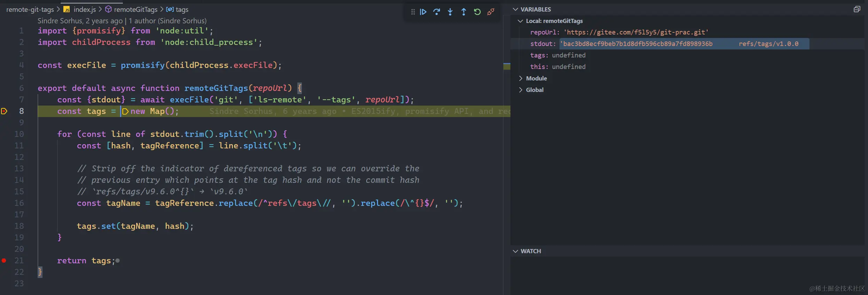Select the 'this: undefined' variable row
The width and height of the screenshot is (868, 295).
[x=687, y=67]
